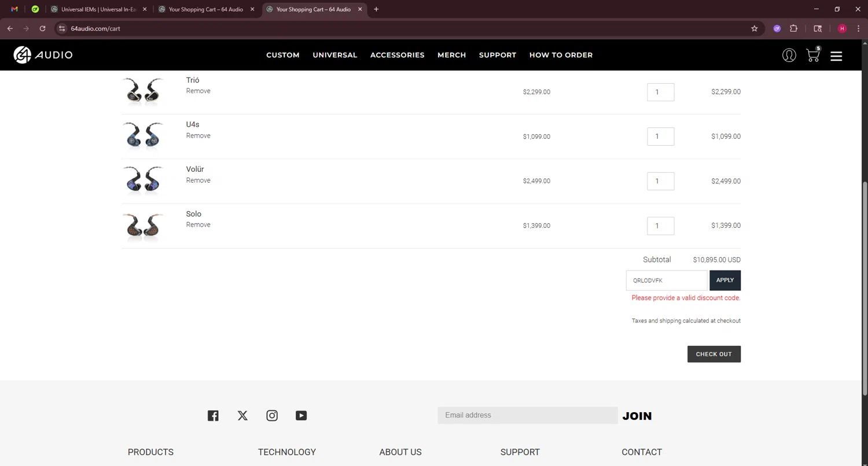Click U4s product thumbnail
868x466 pixels.
(143, 136)
